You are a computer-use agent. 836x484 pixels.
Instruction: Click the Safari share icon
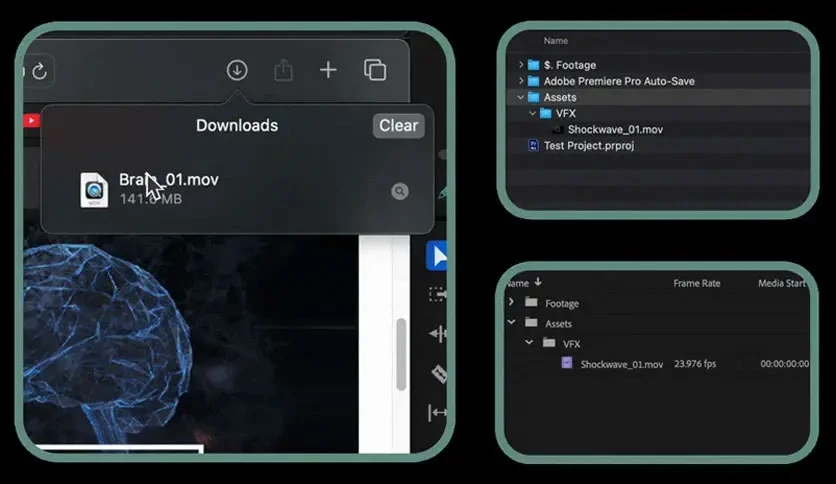coord(283,70)
